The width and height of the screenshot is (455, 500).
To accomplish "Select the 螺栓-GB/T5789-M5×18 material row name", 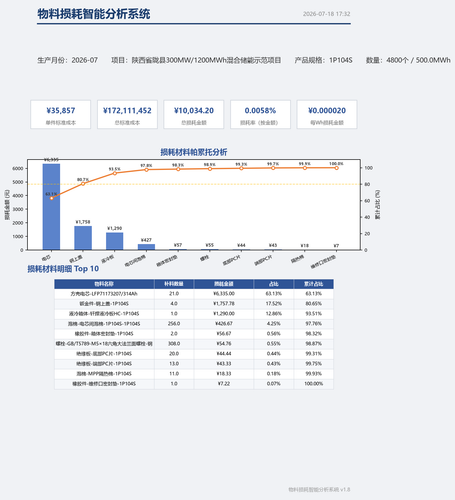I will [x=104, y=344].
